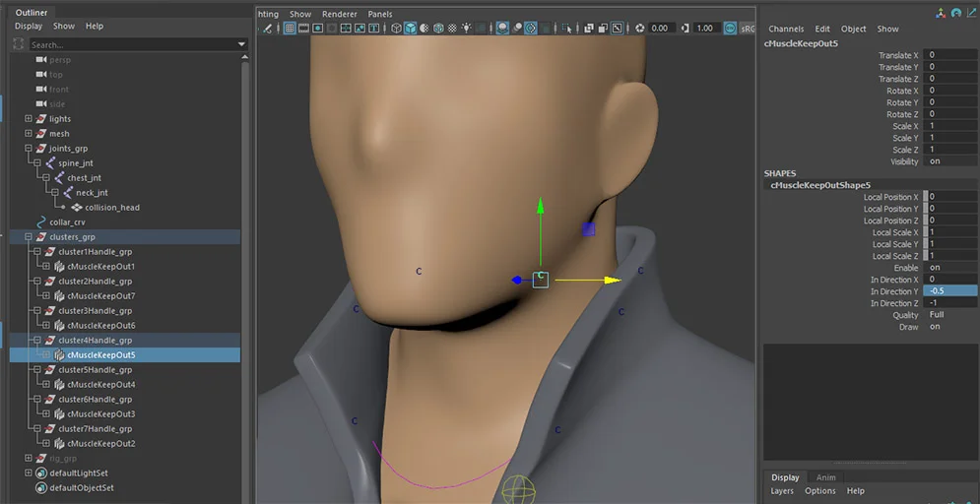Open the Channels menu in Channel Box
This screenshot has width=980, height=504.
click(x=786, y=29)
